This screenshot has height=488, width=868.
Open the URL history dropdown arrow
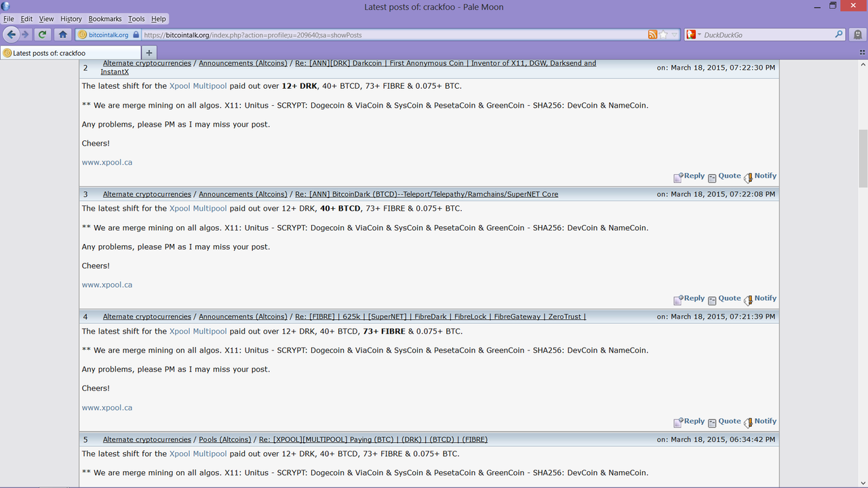pyautogui.click(x=675, y=35)
